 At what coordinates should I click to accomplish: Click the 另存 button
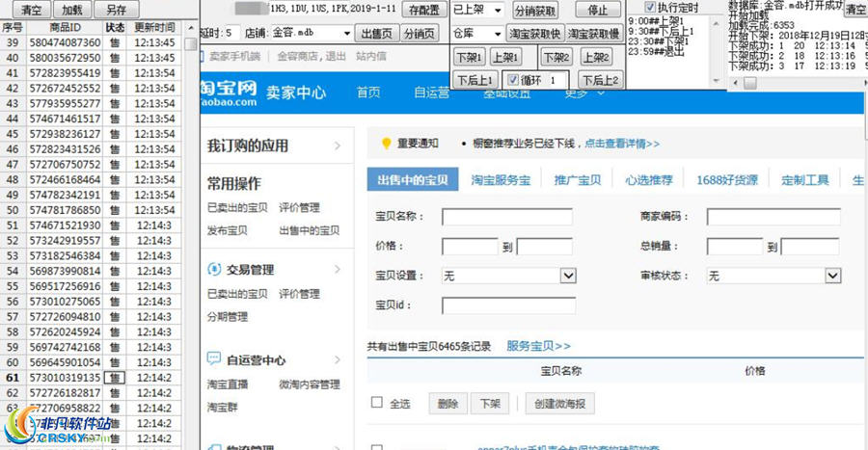(116, 10)
